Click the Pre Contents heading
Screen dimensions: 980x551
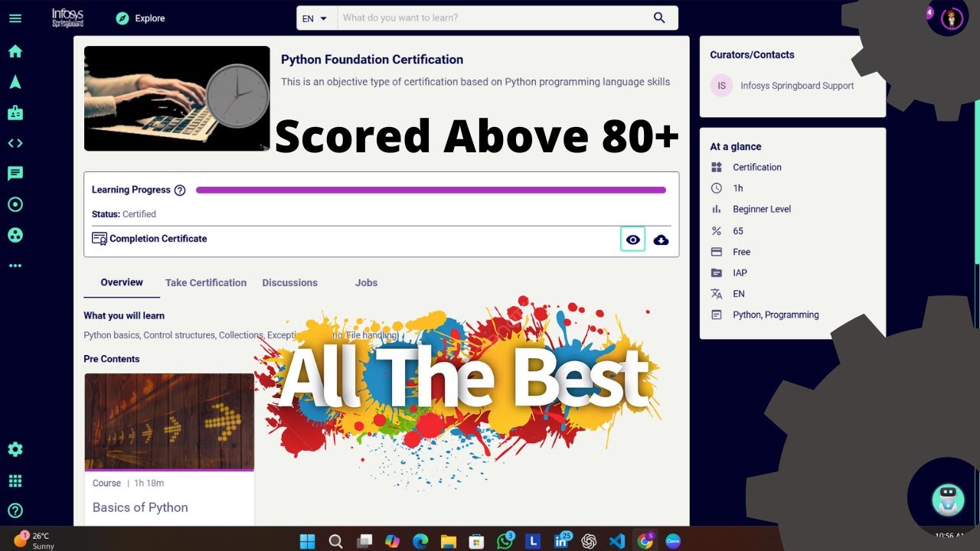[x=112, y=359]
